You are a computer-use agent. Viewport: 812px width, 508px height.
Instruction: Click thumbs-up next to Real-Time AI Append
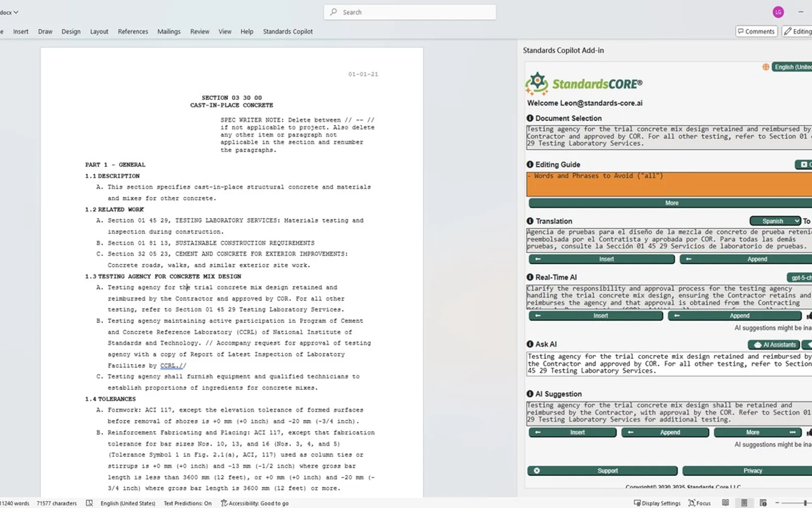809,315
